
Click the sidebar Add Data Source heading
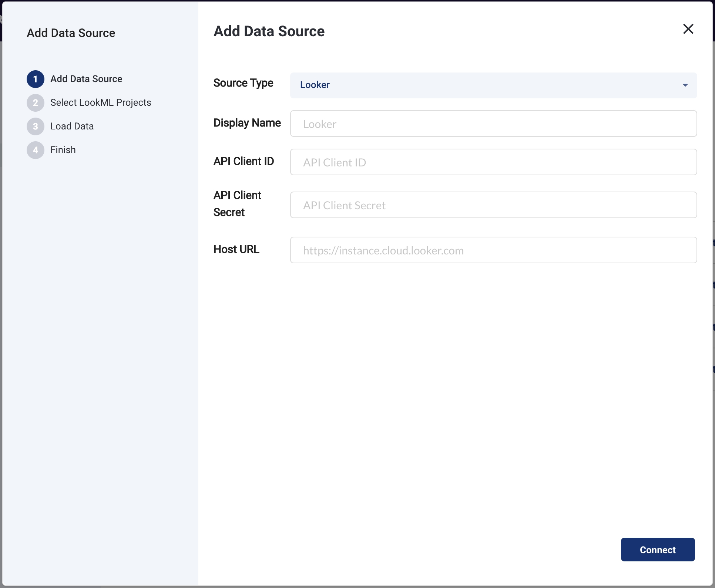(71, 33)
